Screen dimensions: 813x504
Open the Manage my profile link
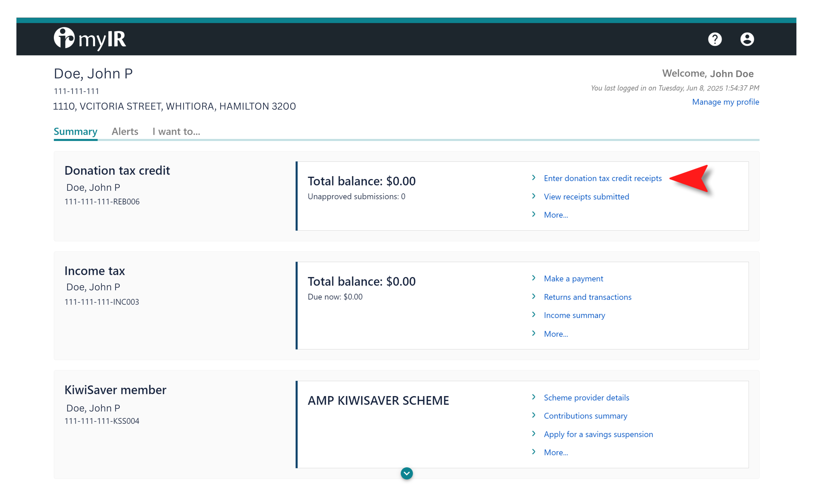[x=725, y=102]
